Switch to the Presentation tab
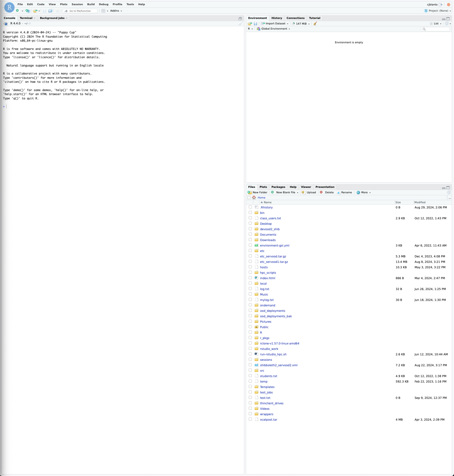 click(325, 187)
